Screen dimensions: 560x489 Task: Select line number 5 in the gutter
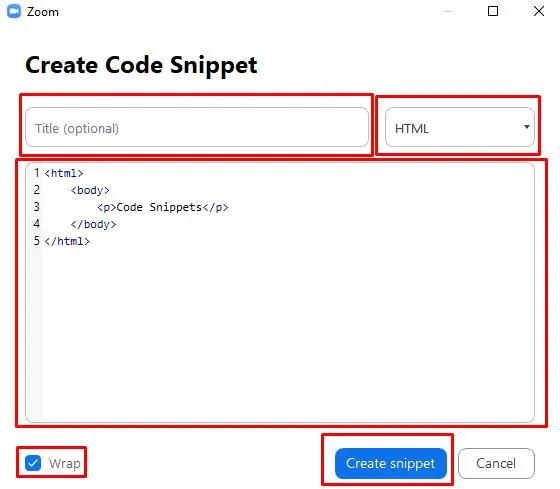click(x=36, y=241)
